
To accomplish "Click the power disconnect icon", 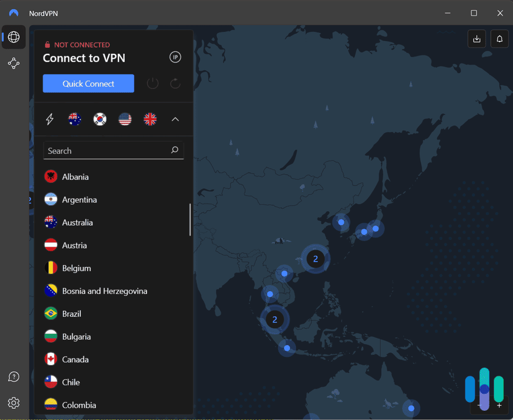I will tap(152, 83).
